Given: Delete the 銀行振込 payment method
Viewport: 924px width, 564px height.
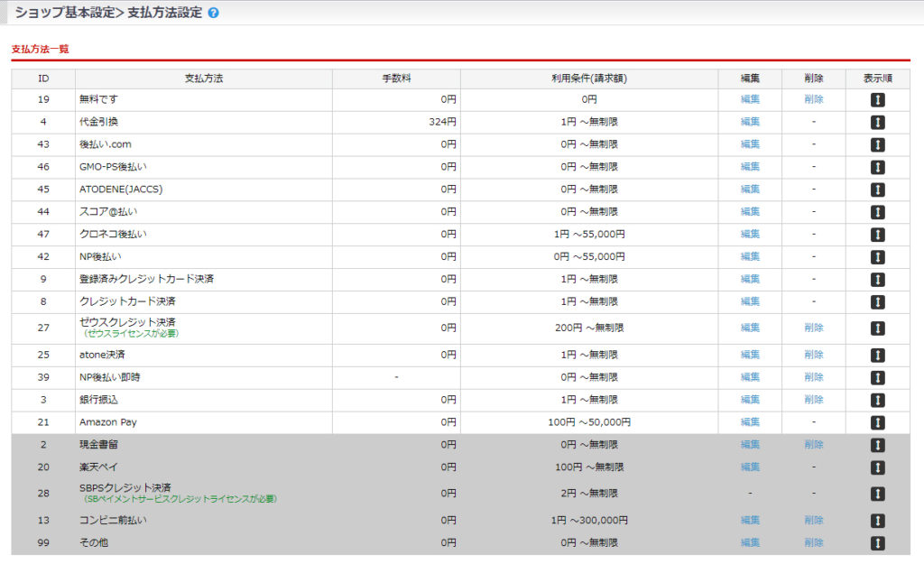Looking at the screenshot, I should [x=813, y=400].
